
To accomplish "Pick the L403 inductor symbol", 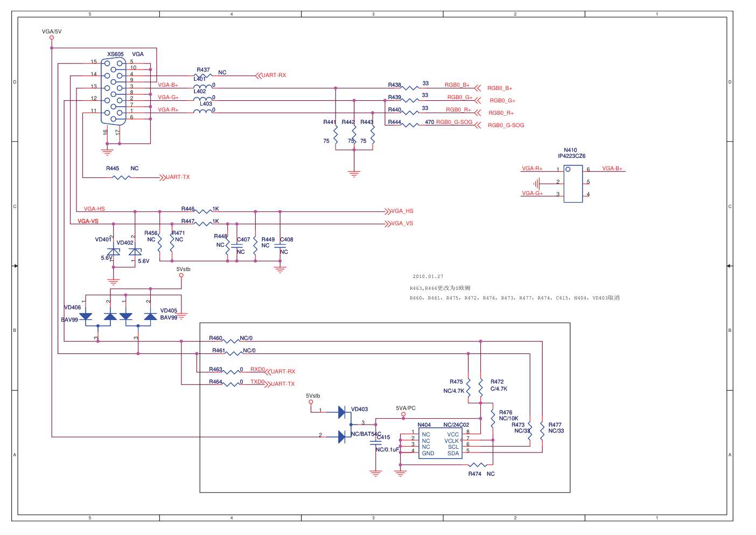I will click(x=202, y=112).
